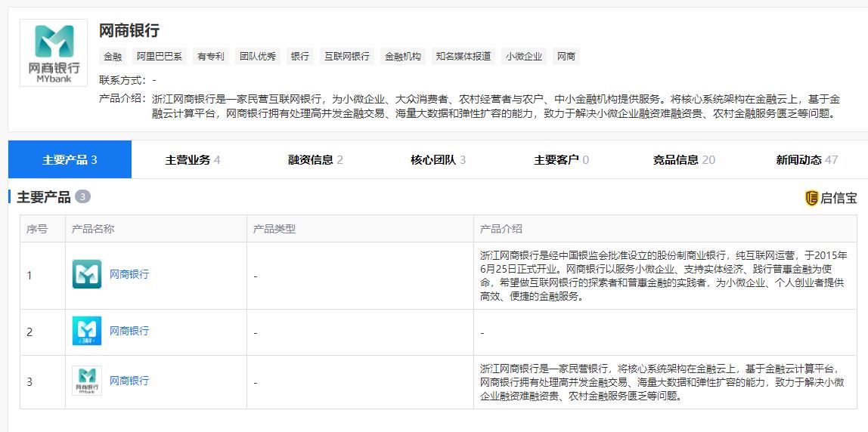
Task: Click the 产品类型 column header
Action: point(274,229)
